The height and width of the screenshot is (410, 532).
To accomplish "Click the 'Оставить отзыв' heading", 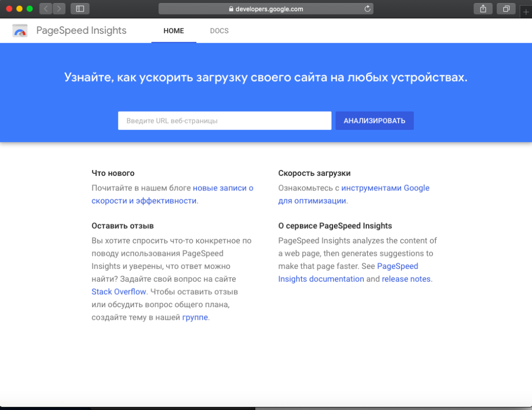I will (x=123, y=226).
